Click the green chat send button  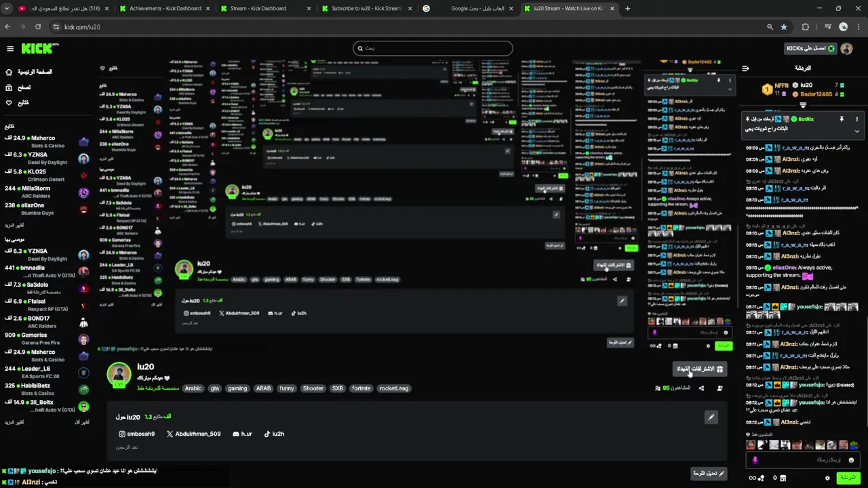point(847,478)
